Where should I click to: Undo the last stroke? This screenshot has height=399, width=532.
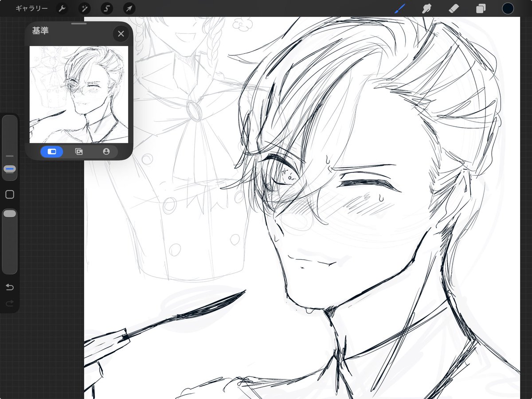pyautogui.click(x=10, y=287)
